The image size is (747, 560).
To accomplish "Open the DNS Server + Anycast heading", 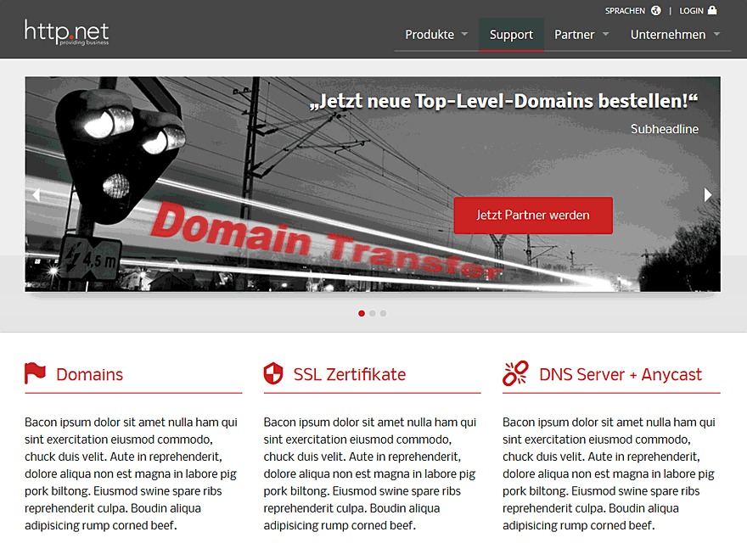I will coord(621,374).
